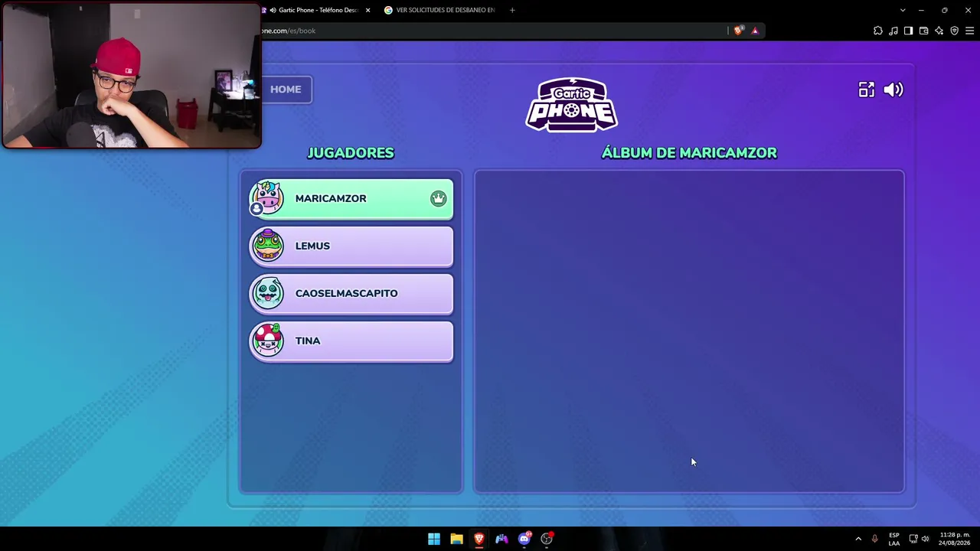The height and width of the screenshot is (551, 980).
Task: Click the Brave browser taskbar icon
Action: tap(479, 539)
